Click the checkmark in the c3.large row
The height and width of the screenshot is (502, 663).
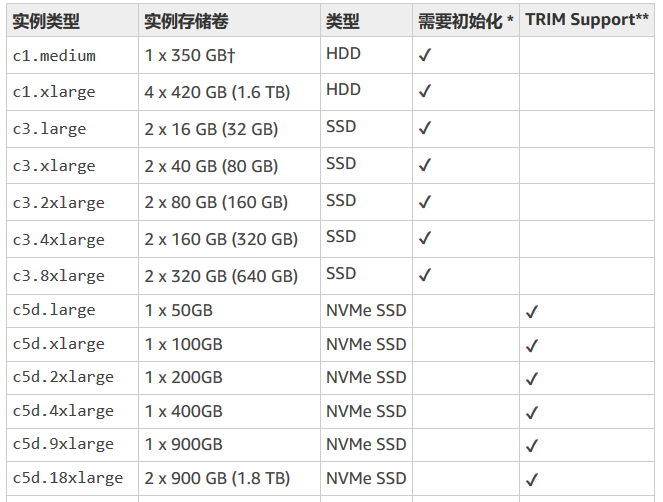[x=425, y=128]
